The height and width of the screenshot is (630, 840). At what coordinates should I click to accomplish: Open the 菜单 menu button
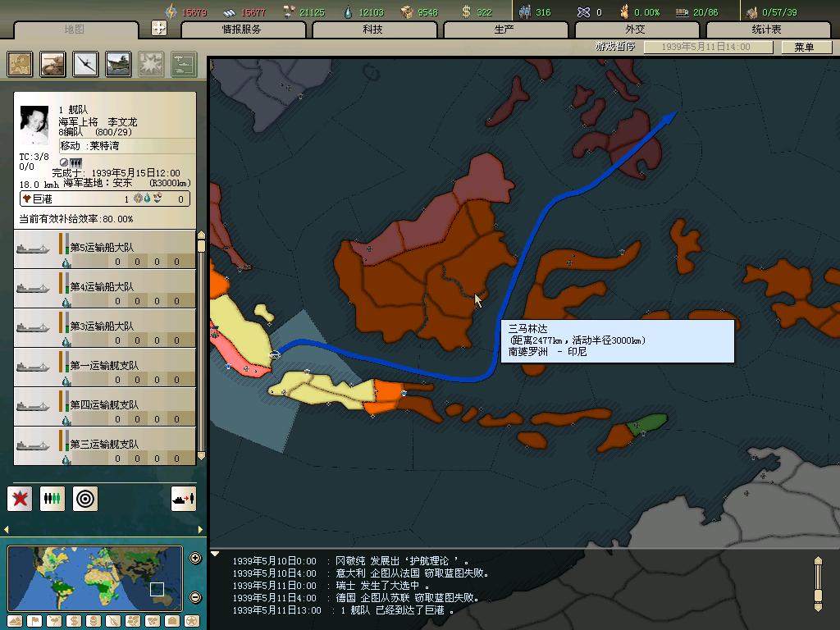pos(804,47)
